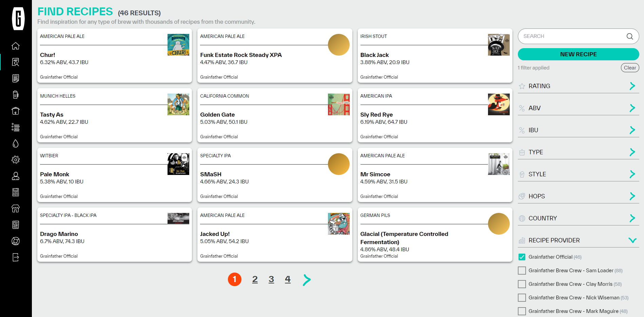Open the user profile icon in sidebar
Image resolution: width=644 pixels, height=317 pixels.
coord(16,176)
